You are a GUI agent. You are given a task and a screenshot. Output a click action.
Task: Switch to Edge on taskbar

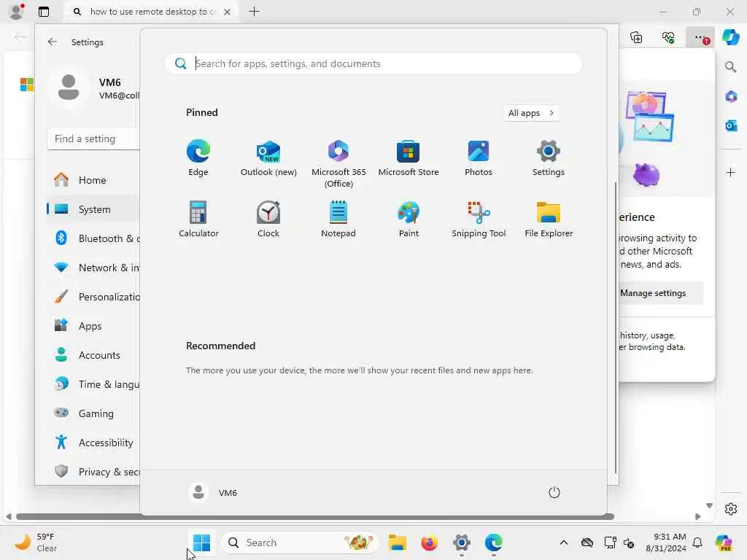coord(494,542)
